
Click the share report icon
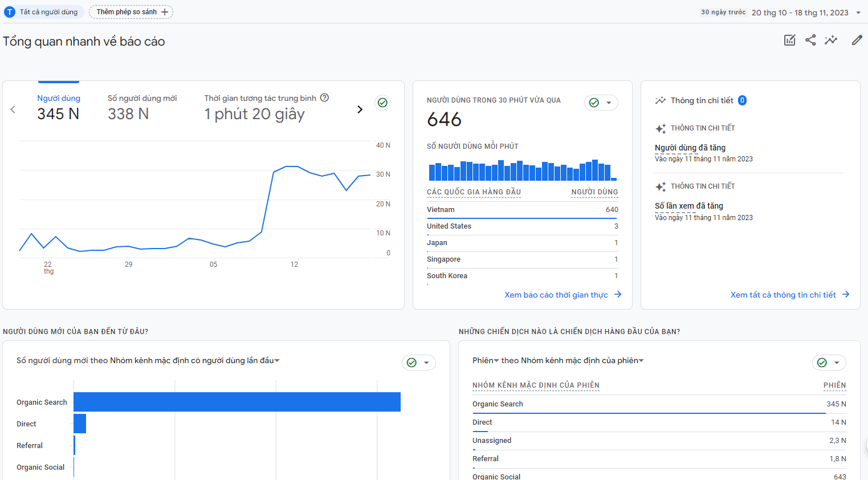point(810,40)
